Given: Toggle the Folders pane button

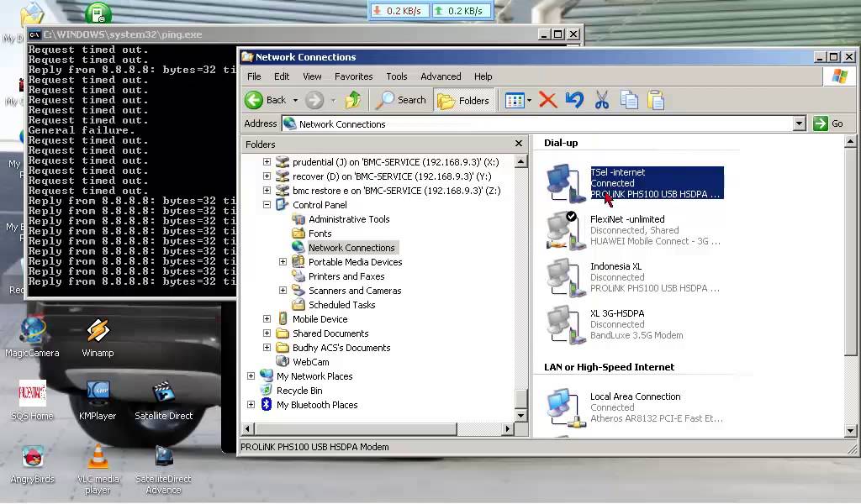Looking at the screenshot, I should tap(464, 100).
